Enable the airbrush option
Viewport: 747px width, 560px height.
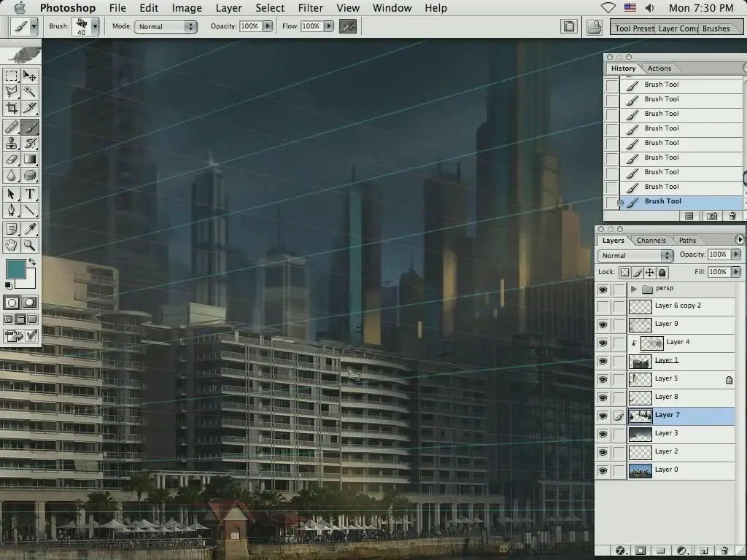(x=348, y=26)
